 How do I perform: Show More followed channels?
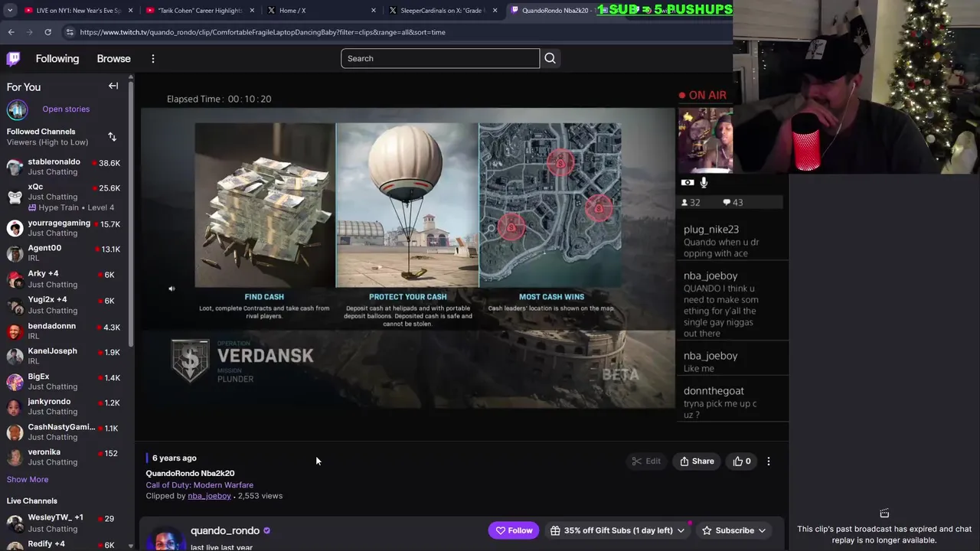click(28, 480)
